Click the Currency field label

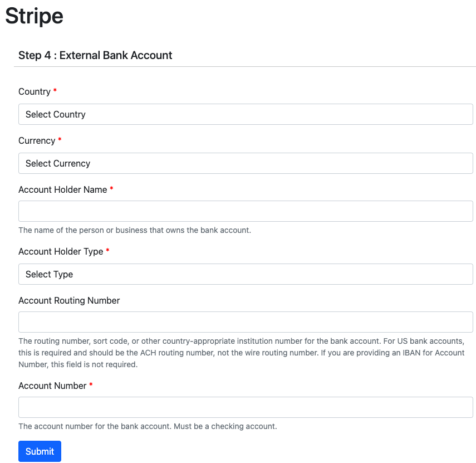37,140
